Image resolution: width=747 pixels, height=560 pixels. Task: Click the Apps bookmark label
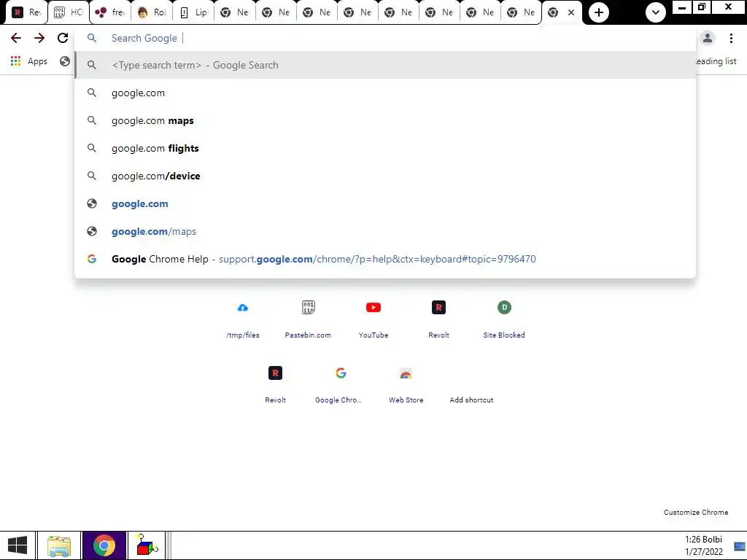click(37, 61)
